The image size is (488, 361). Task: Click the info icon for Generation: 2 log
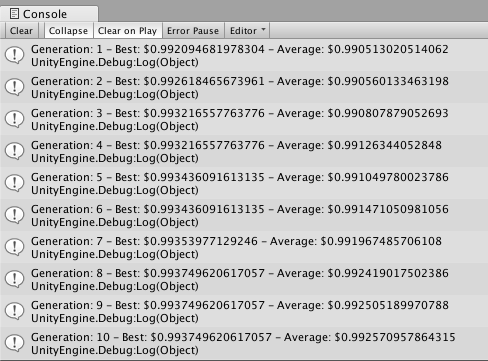point(15,87)
